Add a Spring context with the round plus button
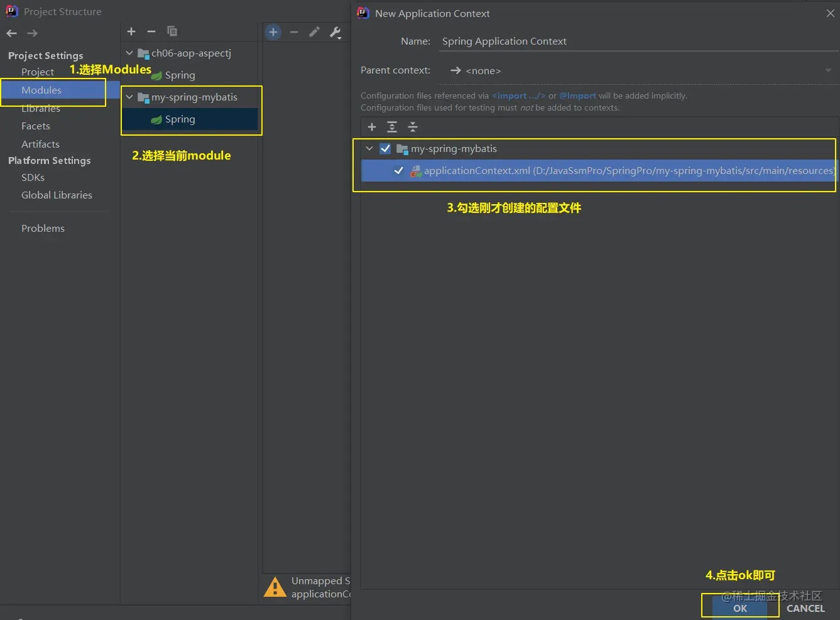The height and width of the screenshot is (620, 840). point(273,32)
